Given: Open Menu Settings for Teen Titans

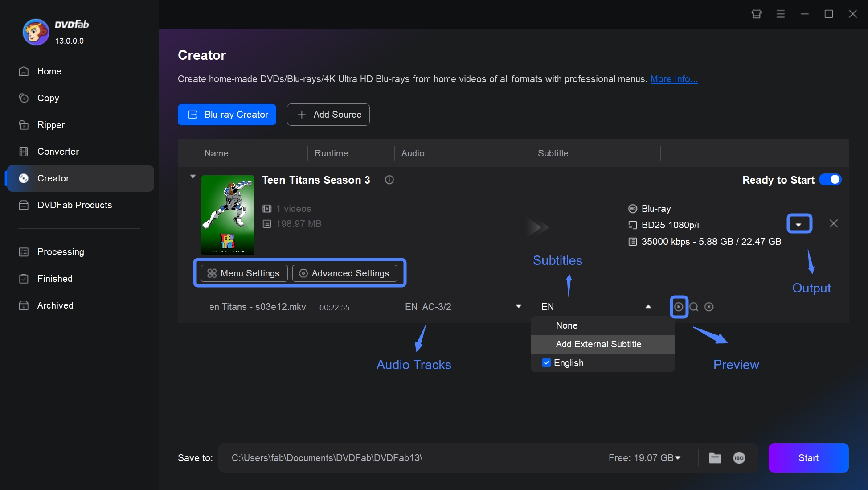Looking at the screenshot, I should [x=243, y=273].
